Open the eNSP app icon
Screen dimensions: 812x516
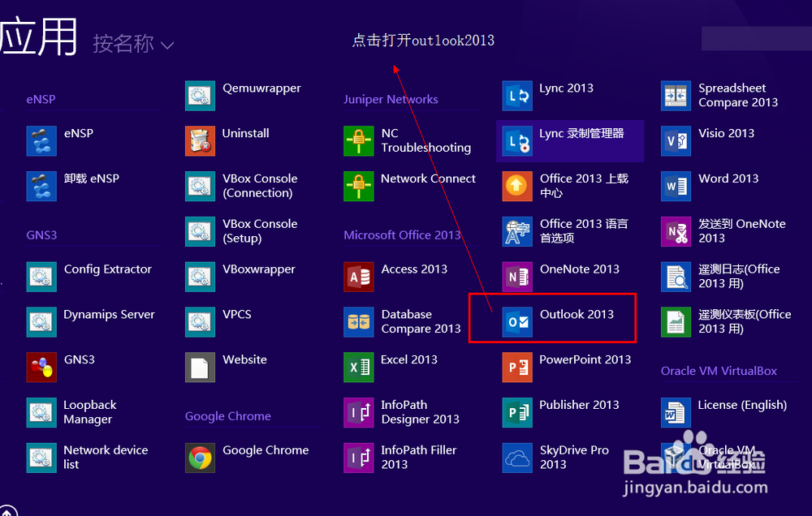(x=41, y=141)
